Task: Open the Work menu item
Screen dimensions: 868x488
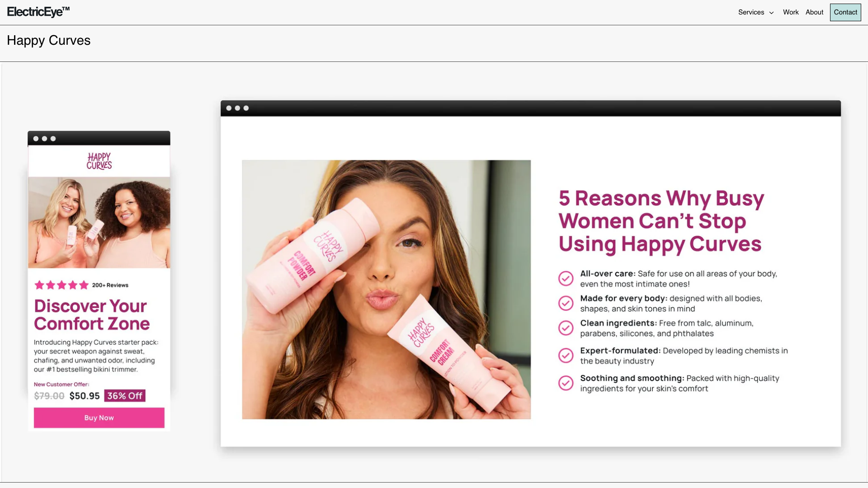Action: (x=791, y=12)
